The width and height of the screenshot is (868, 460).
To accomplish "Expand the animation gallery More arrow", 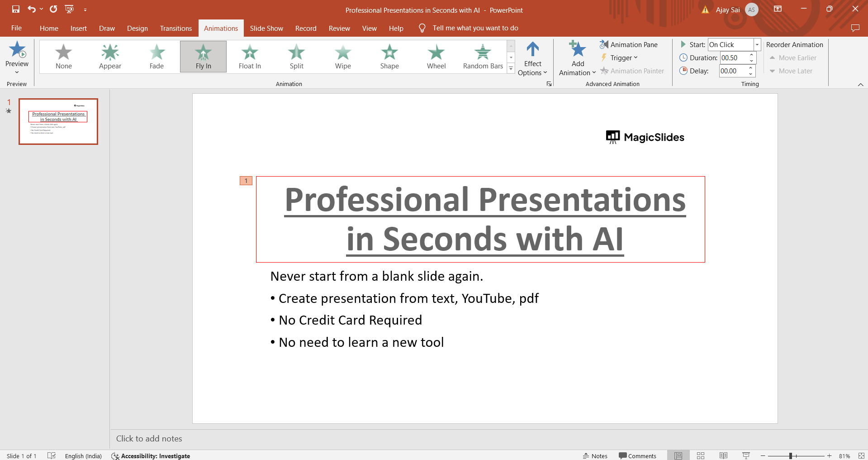I will pos(511,69).
